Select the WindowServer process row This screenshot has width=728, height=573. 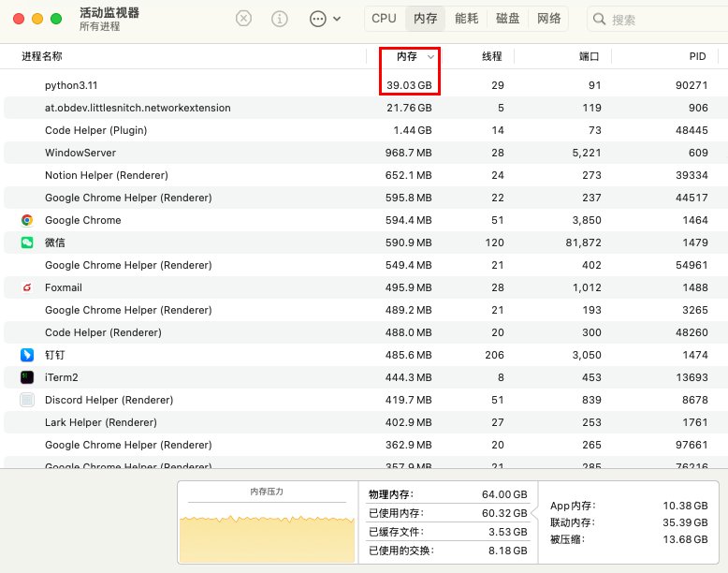click(364, 153)
